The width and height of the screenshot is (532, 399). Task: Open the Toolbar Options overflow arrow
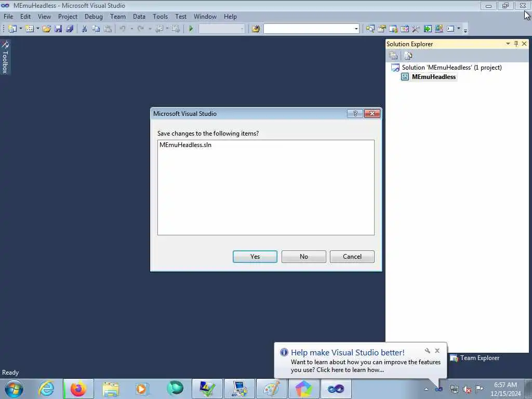coord(465,30)
